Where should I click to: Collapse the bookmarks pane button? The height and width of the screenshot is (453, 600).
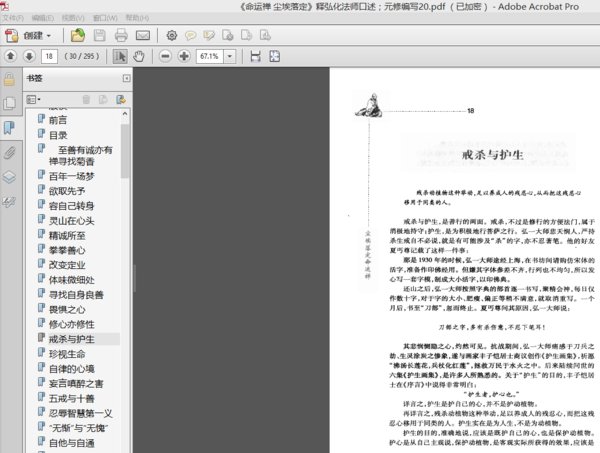pyautogui.click(x=126, y=78)
